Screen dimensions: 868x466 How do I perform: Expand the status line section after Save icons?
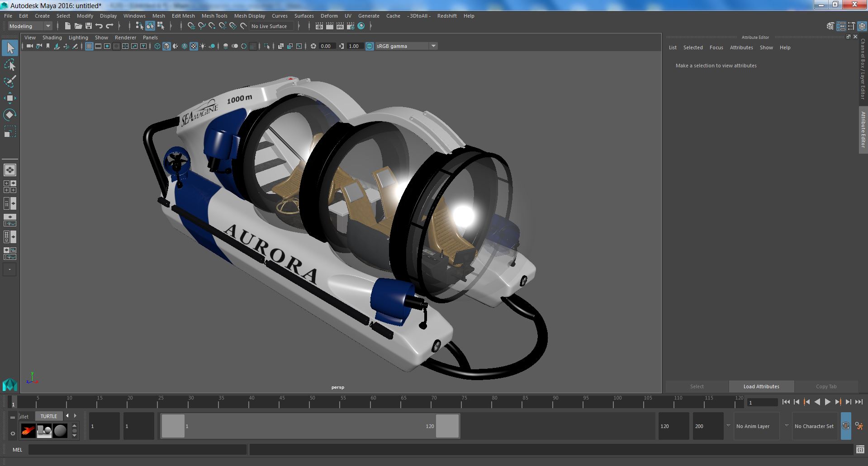(120, 26)
